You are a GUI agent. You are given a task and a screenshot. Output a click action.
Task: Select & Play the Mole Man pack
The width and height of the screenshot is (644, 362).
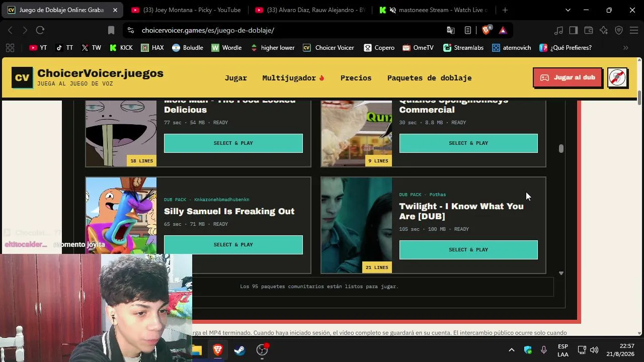pos(233,143)
